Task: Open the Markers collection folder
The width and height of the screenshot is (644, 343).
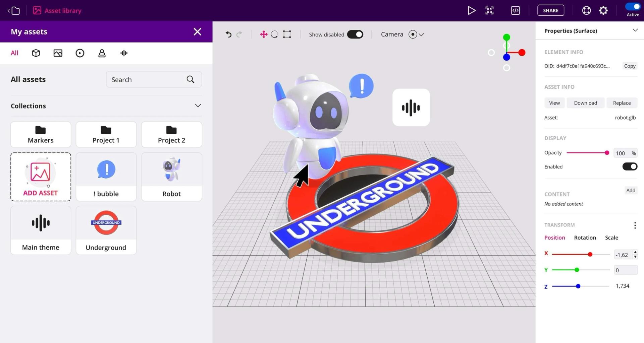Action: 41,135
